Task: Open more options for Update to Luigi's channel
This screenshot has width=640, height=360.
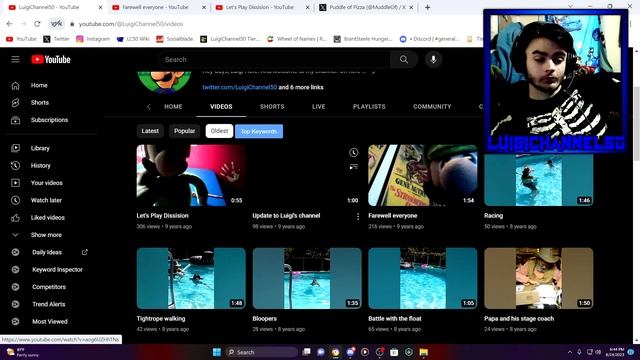Action: coord(358,216)
